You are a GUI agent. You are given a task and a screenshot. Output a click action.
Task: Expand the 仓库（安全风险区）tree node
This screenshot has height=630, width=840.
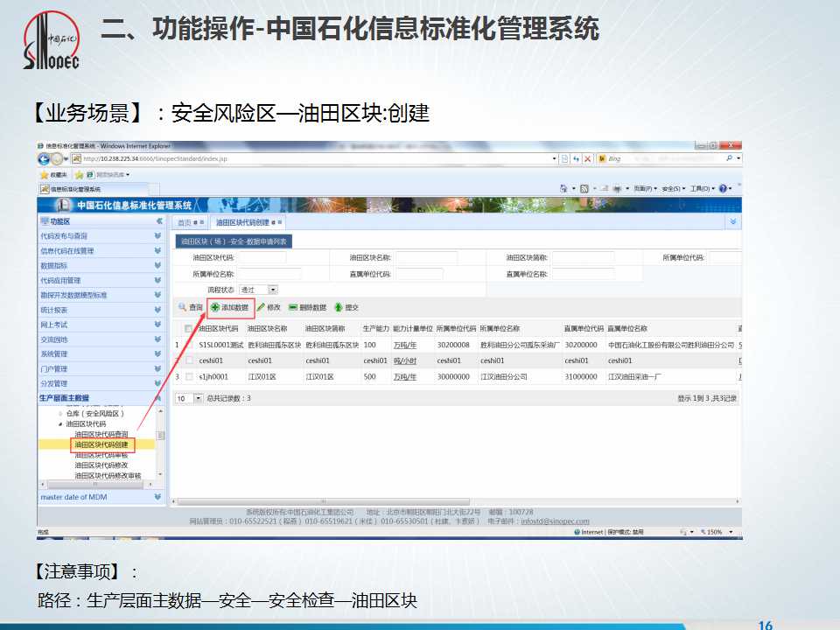(x=60, y=414)
